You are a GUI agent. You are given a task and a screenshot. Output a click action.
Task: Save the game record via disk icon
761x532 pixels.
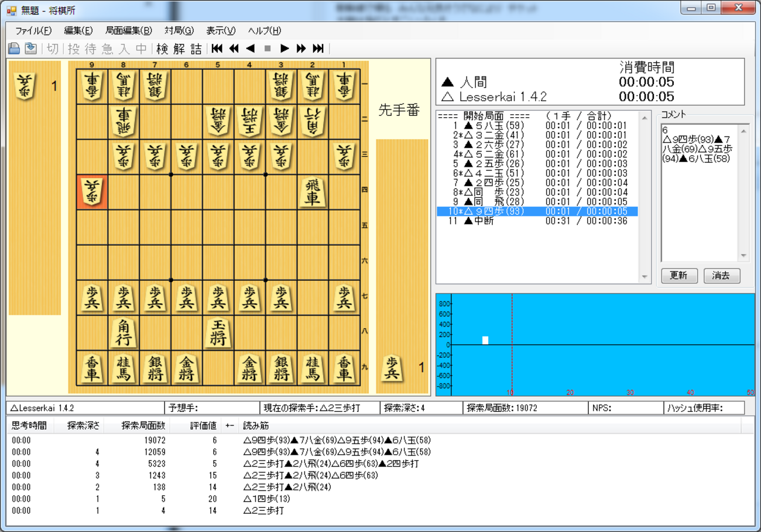tap(30, 49)
